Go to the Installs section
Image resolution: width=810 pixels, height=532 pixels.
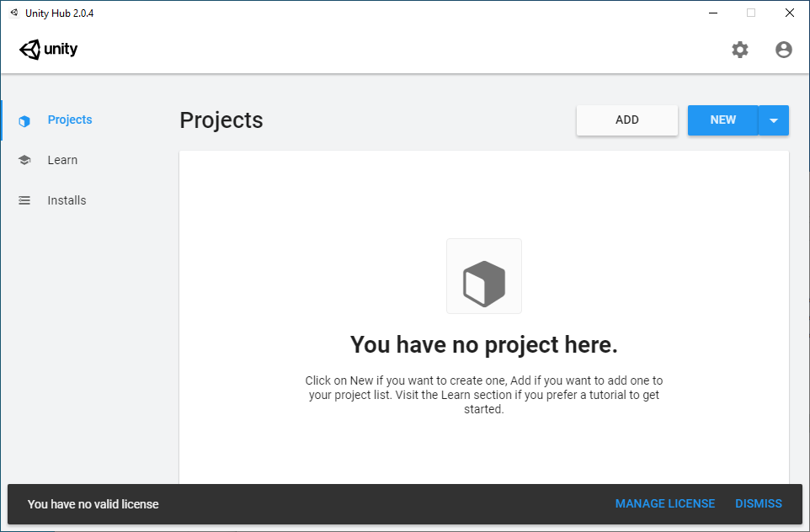point(67,200)
